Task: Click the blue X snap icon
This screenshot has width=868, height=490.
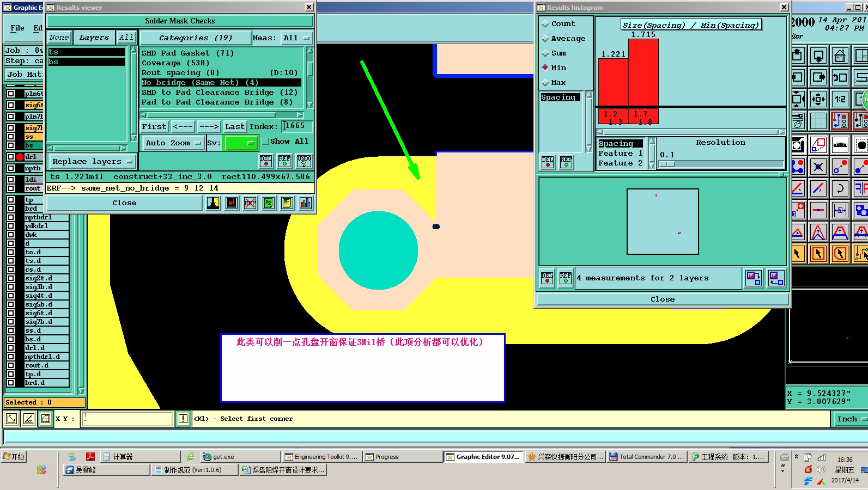Action: 818,167
